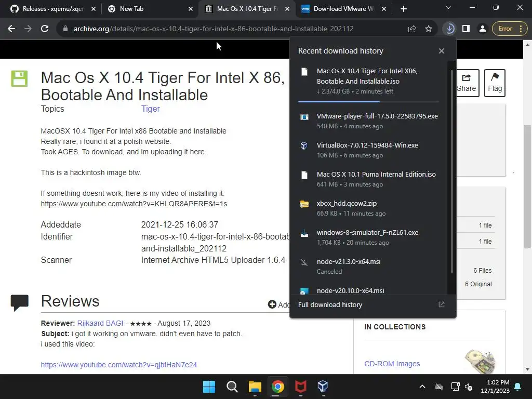The width and height of the screenshot is (532, 399).
Task: Click the download popup scrollbar
Action: point(451,171)
